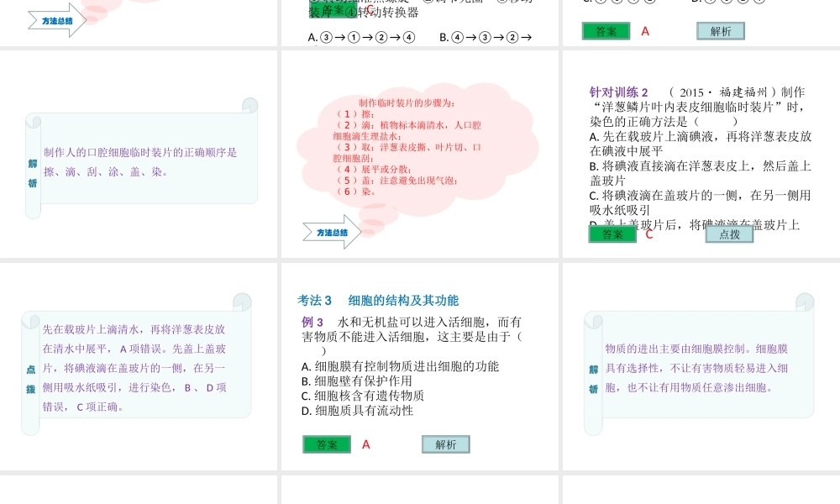Image resolution: width=840 pixels, height=504 pixels.
Task: Click the 解析 button beside red answer A at top
Action: pyautogui.click(x=721, y=31)
